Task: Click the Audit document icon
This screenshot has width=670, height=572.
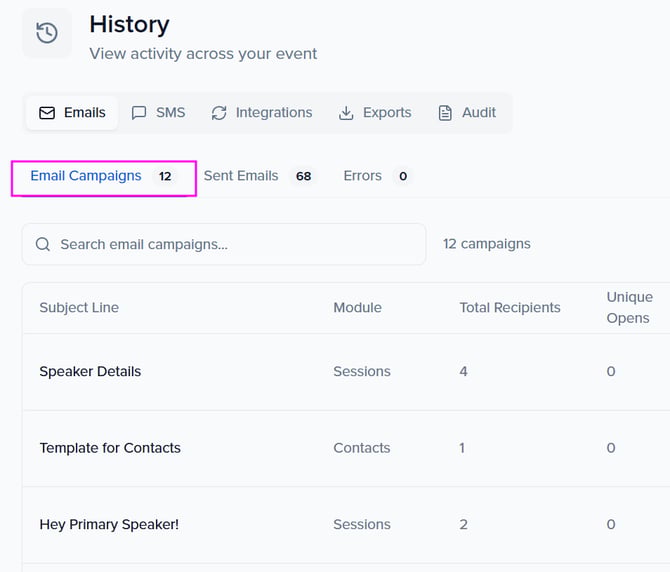Action: 445,113
